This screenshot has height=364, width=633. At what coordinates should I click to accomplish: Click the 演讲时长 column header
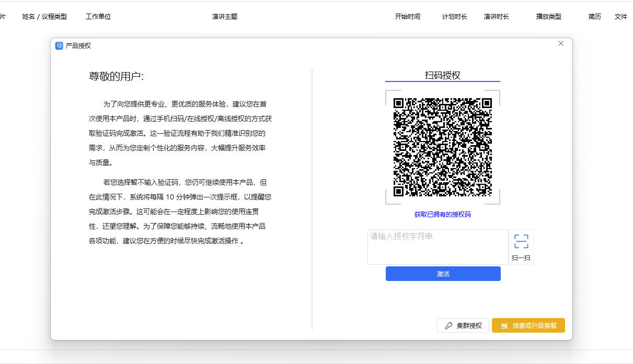[x=497, y=17]
